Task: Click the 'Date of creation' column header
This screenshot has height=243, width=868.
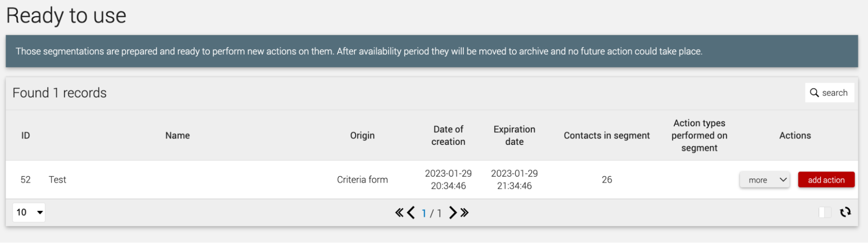Action: pos(448,135)
